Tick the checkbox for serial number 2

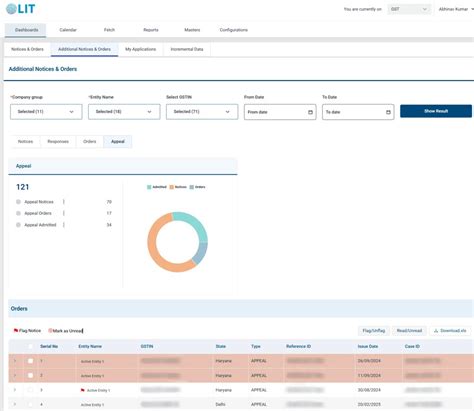point(30,375)
